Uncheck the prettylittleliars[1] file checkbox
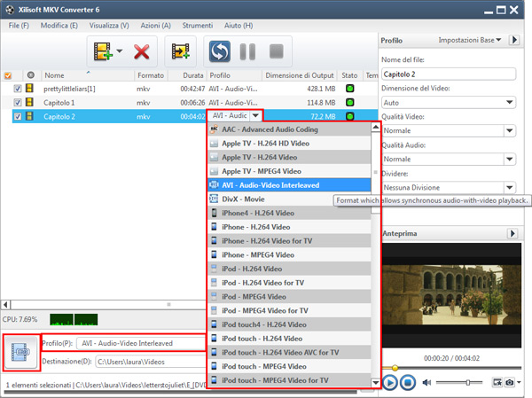The image size is (532, 398). point(18,89)
